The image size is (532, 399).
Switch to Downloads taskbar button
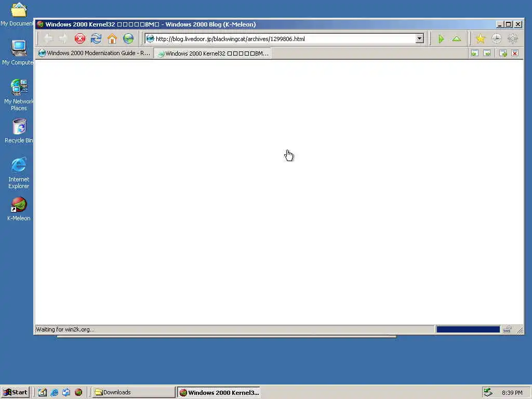coord(134,393)
